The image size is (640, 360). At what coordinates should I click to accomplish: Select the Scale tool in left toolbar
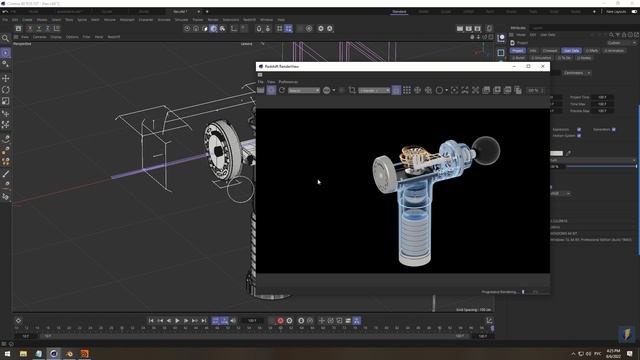pyautogui.click(x=6, y=101)
